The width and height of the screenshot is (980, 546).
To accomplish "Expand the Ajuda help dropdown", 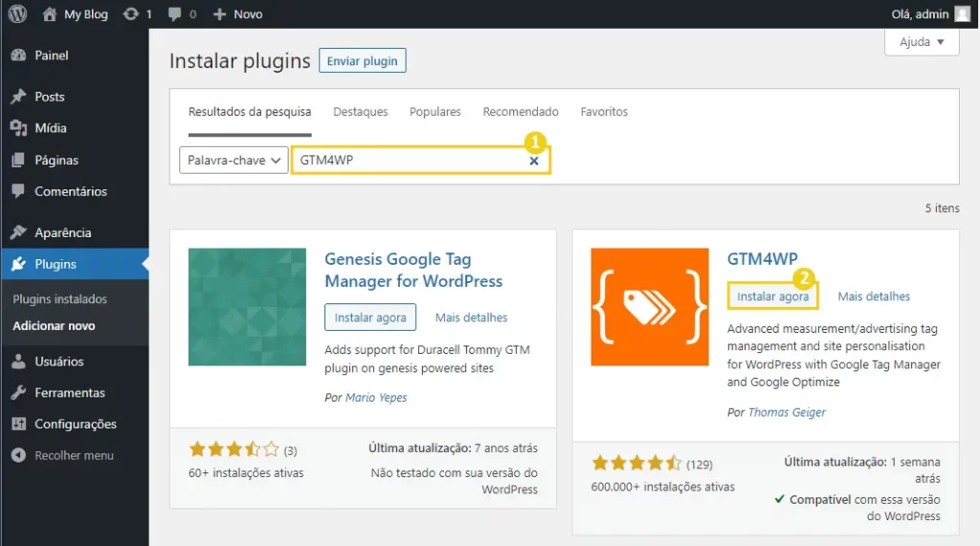I will tap(922, 42).
